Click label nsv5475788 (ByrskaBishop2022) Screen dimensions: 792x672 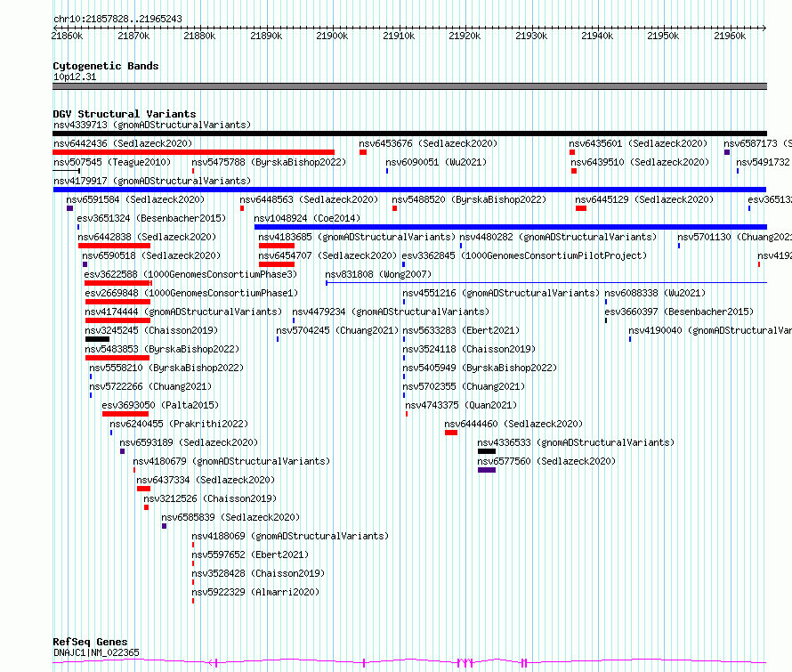pos(269,162)
